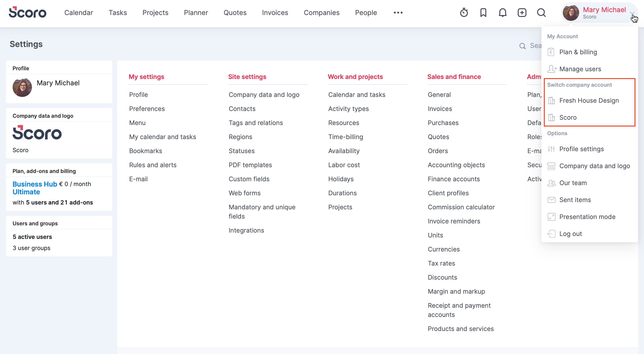Open PDF templates settings link
Image resolution: width=644 pixels, height=354 pixels.
(250, 165)
